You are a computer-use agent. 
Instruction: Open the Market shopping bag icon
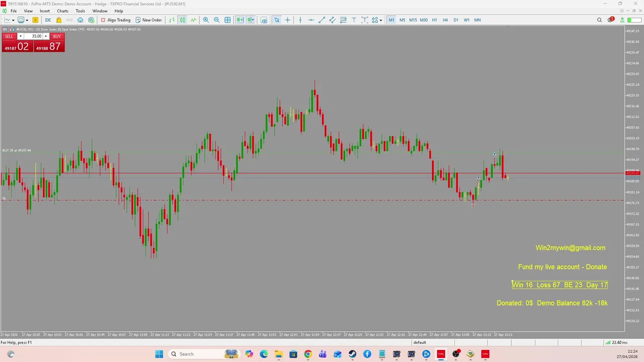coord(59,20)
